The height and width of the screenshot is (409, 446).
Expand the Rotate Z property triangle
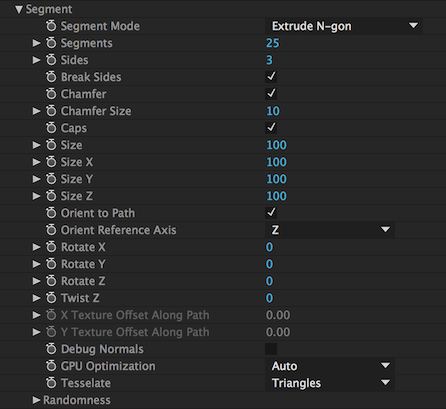tap(36, 281)
